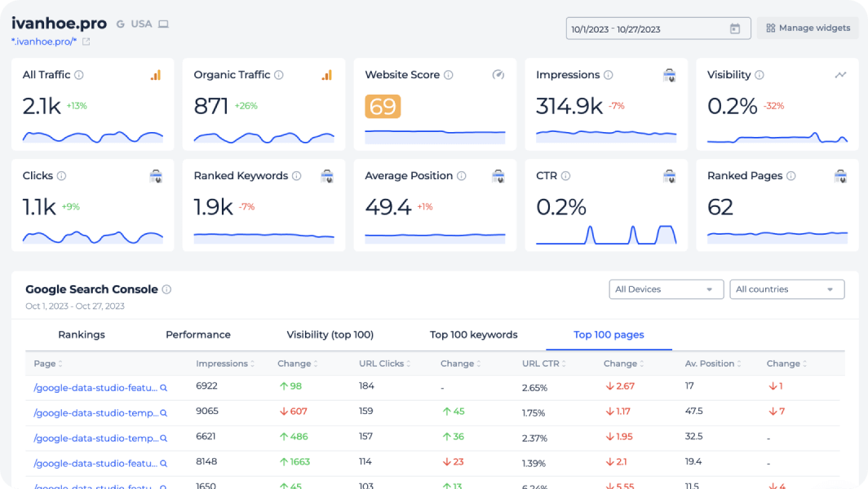This screenshot has height=489, width=868.
Task: Click magnifier icon in first page row
Action: [163, 389]
